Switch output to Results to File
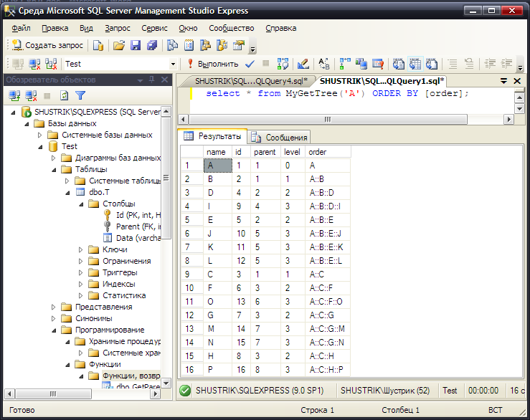 click(x=432, y=64)
